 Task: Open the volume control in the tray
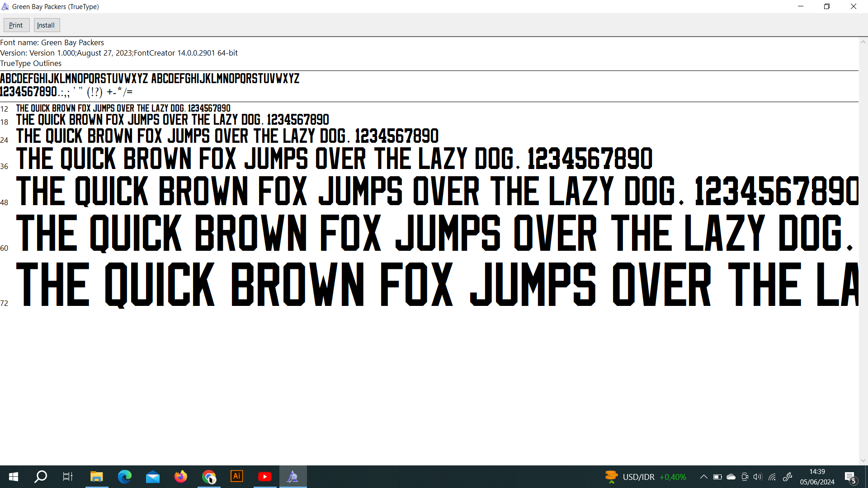758,477
